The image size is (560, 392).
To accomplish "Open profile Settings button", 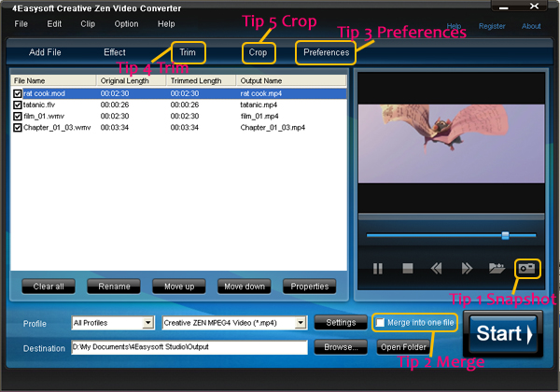I will 341,322.
